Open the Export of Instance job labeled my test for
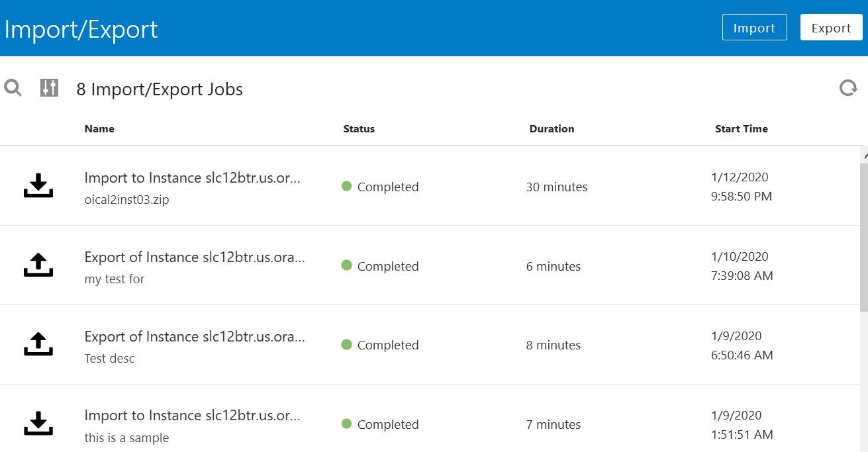This screenshot has height=452, width=868. click(x=194, y=257)
